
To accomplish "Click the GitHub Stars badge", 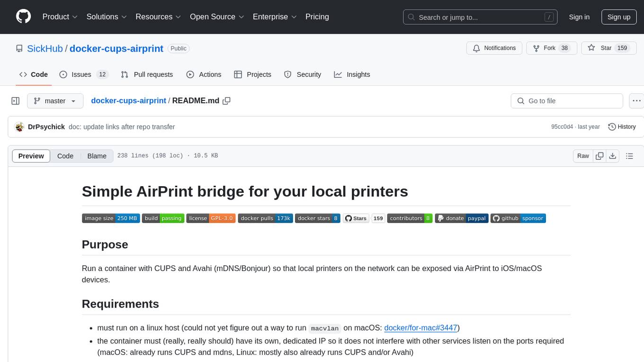I will tap(356, 218).
